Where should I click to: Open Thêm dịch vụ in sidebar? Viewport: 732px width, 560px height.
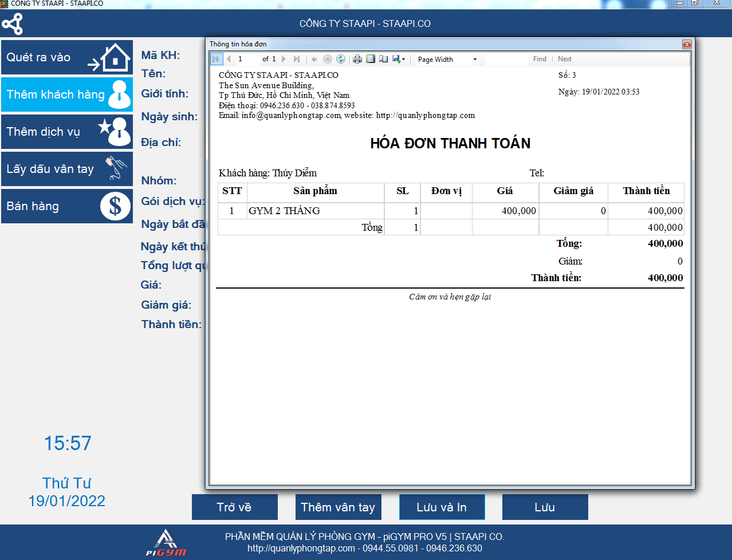coord(67,132)
